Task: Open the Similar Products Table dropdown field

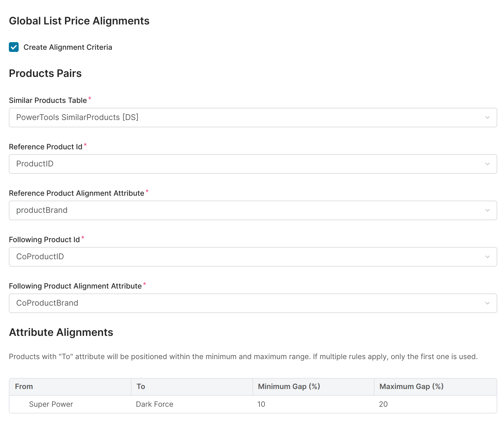Action: click(244, 118)
